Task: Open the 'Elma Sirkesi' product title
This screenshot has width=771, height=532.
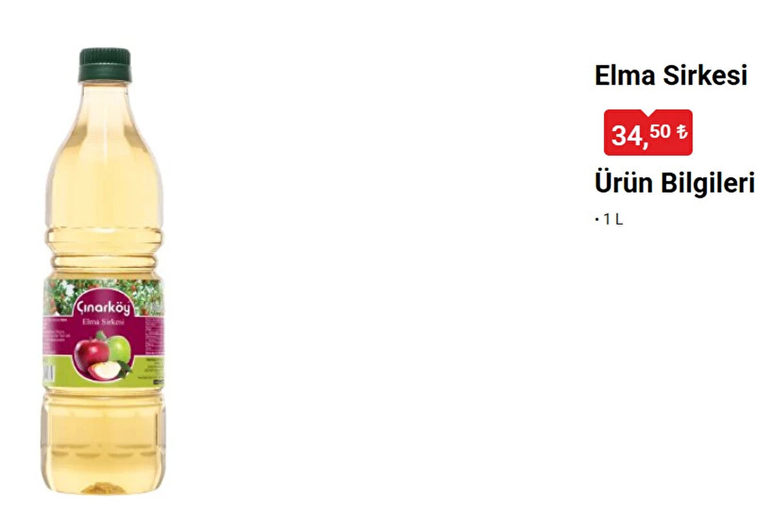Action: pos(671,75)
